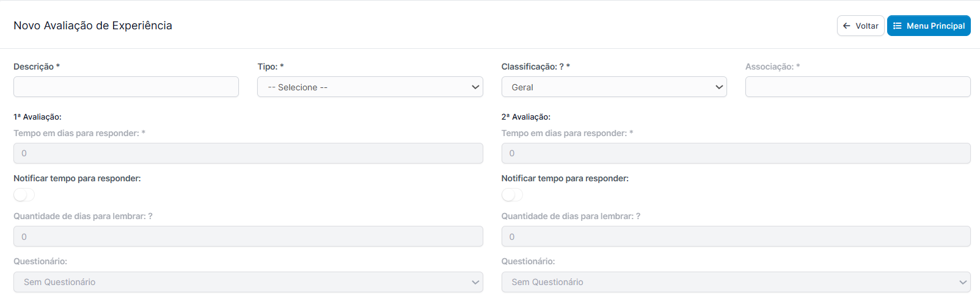This screenshot has width=980, height=307.
Task: Expand the first Questionário dropdown
Action: 248,282
